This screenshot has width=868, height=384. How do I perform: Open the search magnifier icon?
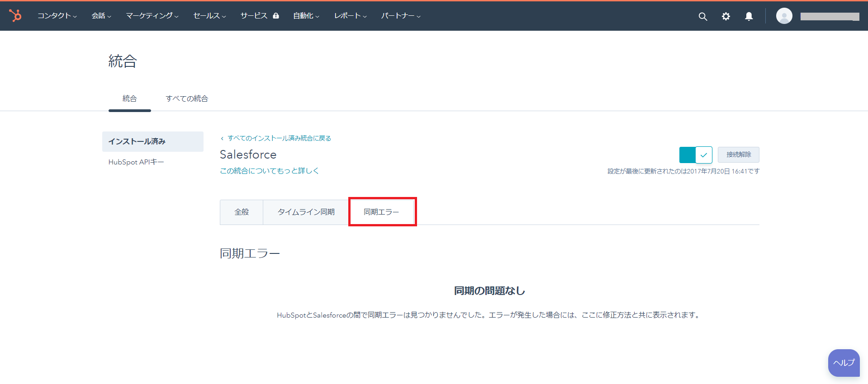pyautogui.click(x=702, y=16)
